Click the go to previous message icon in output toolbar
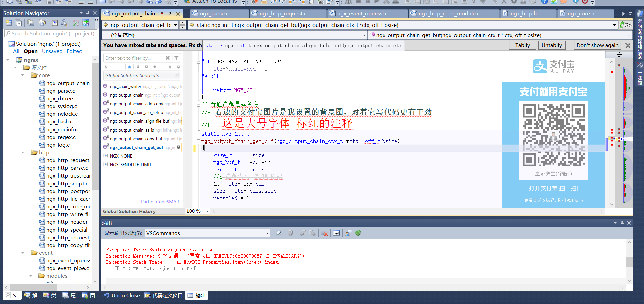Viewport: 644px width, 304px height. click(303, 233)
